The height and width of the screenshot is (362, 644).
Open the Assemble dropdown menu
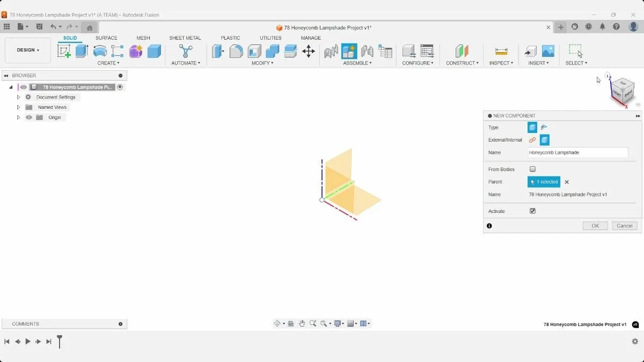(357, 63)
